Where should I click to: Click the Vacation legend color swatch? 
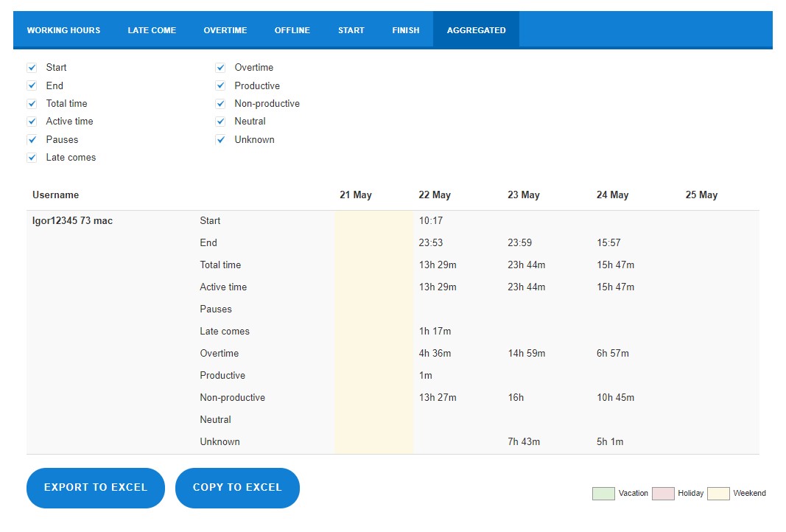pos(603,494)
